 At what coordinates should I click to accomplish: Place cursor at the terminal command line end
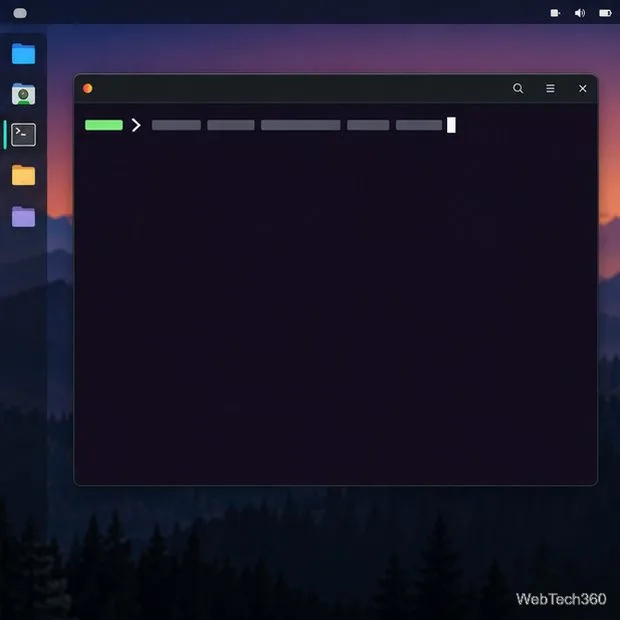point(451,125)
